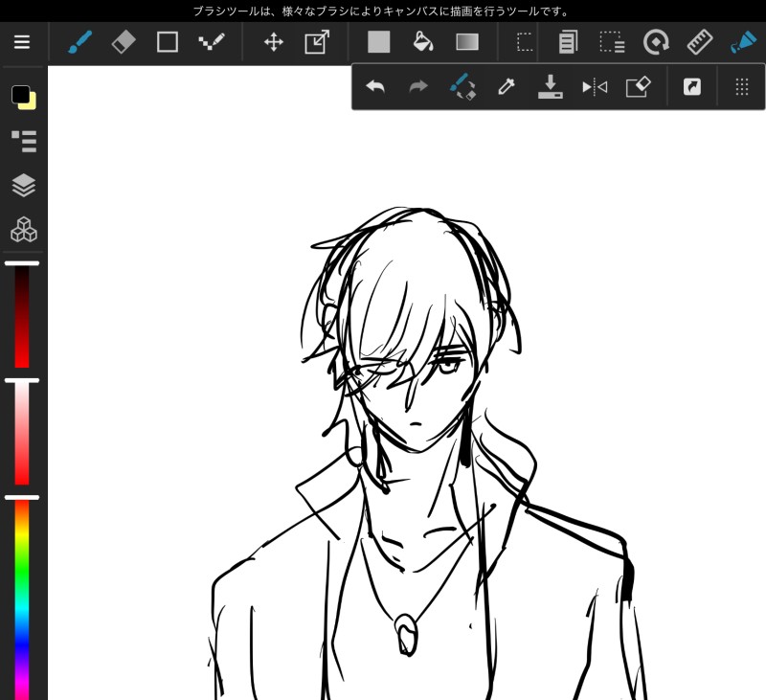
Task: Open the hamburger main menu
Action: 22,42
